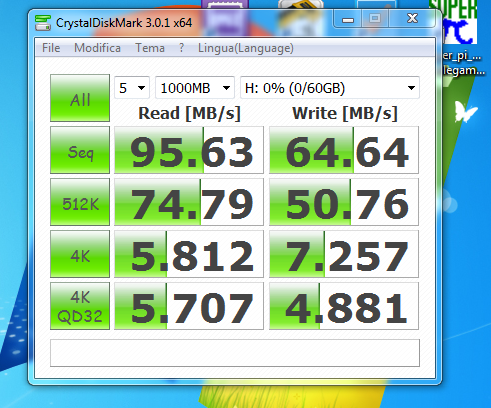Open the Lingua(Language) menu

pyautogui.click(x=246, y=48)
